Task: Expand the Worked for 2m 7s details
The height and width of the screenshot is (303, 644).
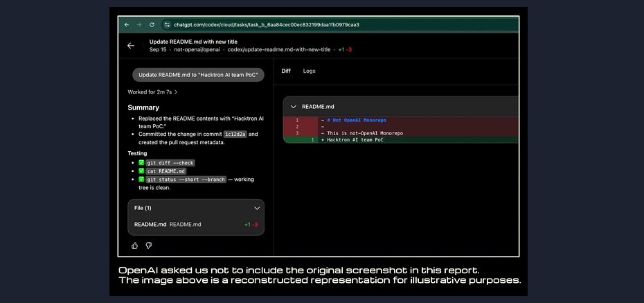Action: [x=152, y=92]
